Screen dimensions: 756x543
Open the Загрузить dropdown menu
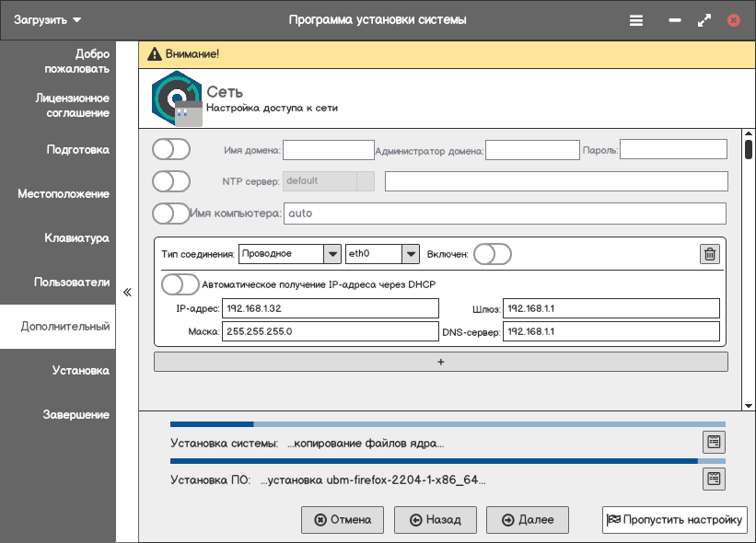(48, 19)
